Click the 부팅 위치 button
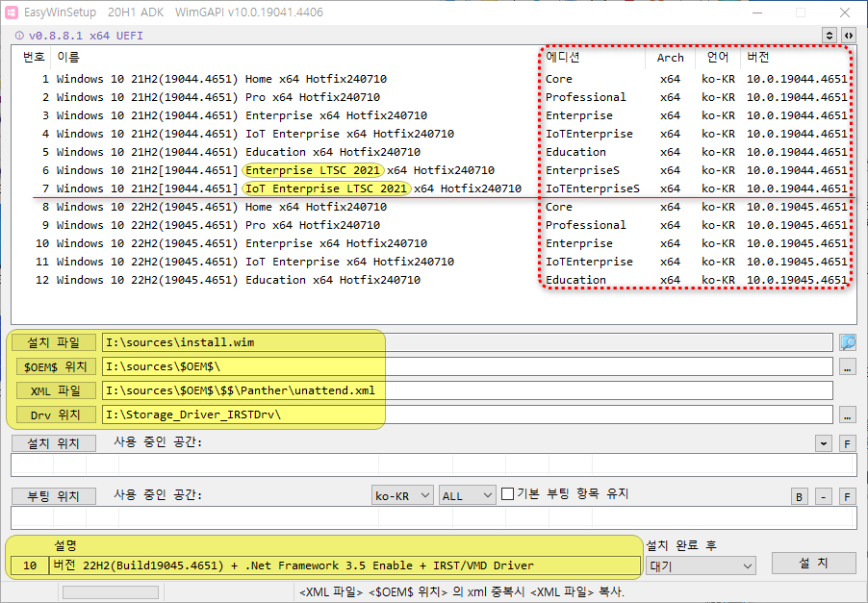This screenshot has height=603, width=868. (x=54, y=495)
